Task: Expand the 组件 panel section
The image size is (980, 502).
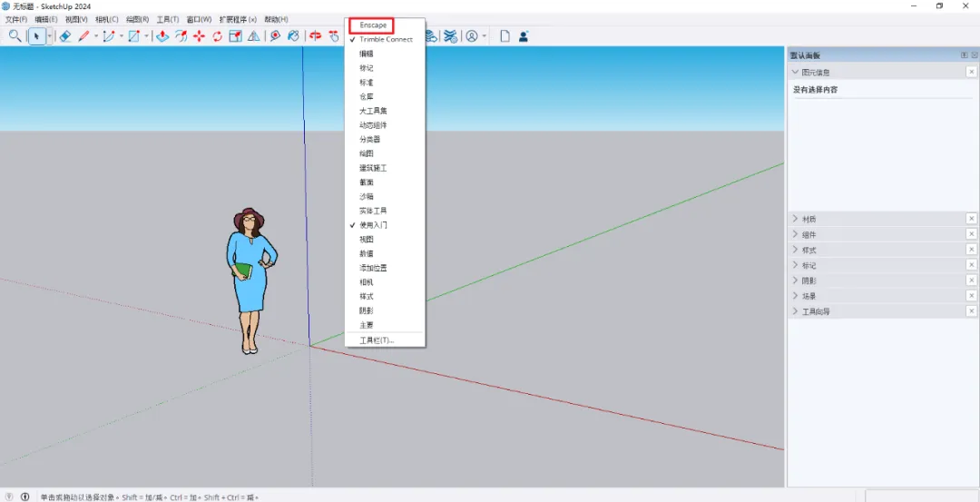Action: pyautogui.click(x=796, y=234)
